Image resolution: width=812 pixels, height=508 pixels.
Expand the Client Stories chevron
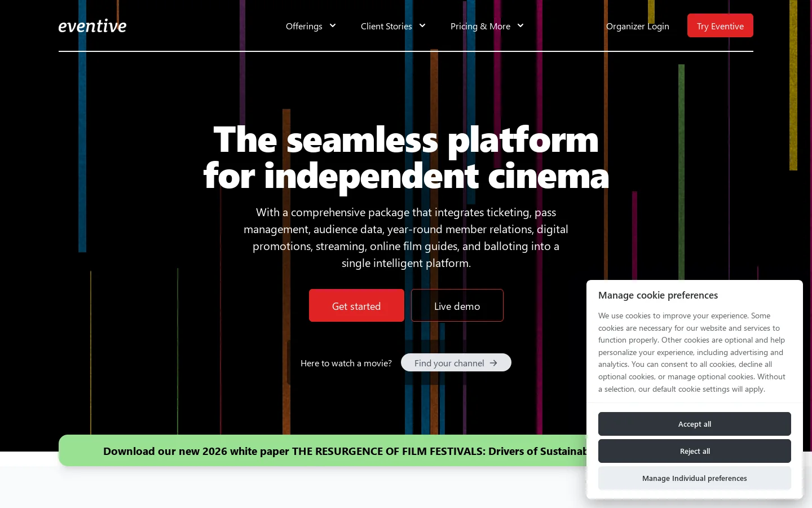pyautogui.click(x=422, y=25)
